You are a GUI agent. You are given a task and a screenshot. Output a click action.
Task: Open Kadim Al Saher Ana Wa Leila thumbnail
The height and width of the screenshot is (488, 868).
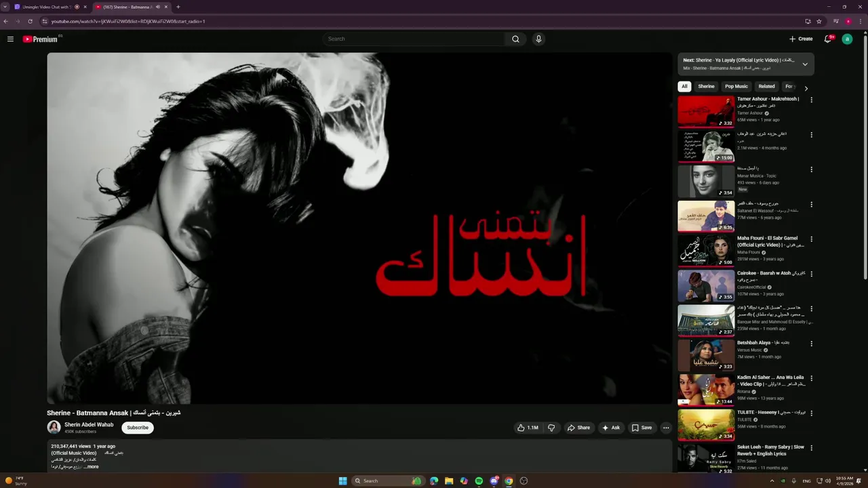pyautogui.click(x=706, y=390)
